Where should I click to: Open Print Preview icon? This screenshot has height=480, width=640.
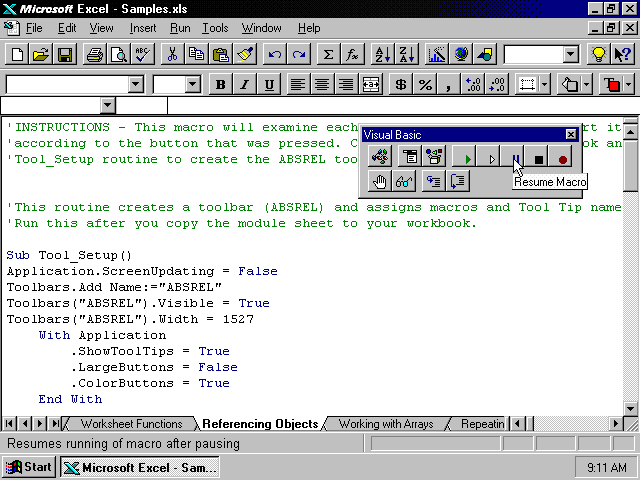[119, 54]
